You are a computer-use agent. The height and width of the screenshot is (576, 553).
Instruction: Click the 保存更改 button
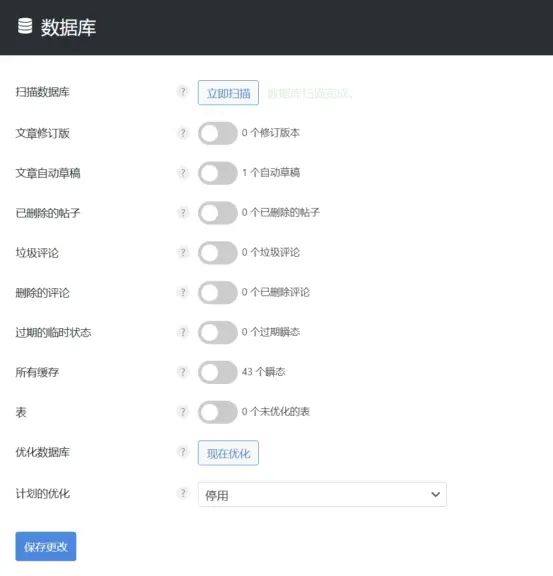point(46,547)
